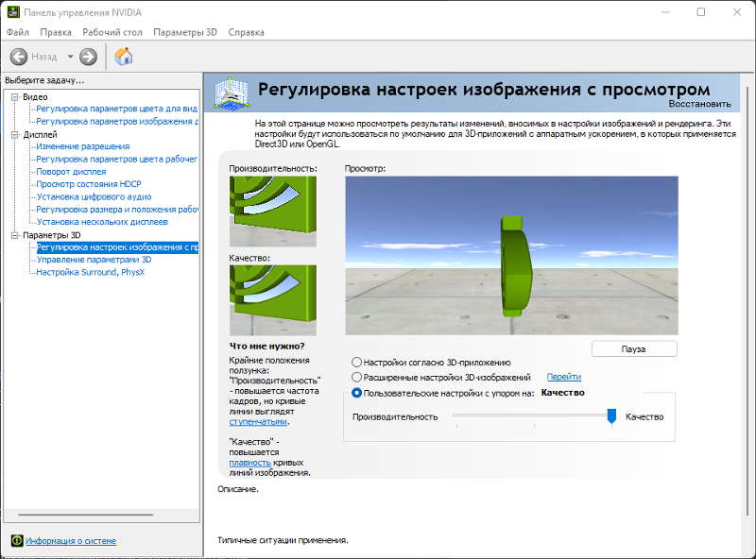Image resolution: width=756 pixels, height=559 pixels.
Task: Open the Рабочий стол menu
Action: pos(112,32)
